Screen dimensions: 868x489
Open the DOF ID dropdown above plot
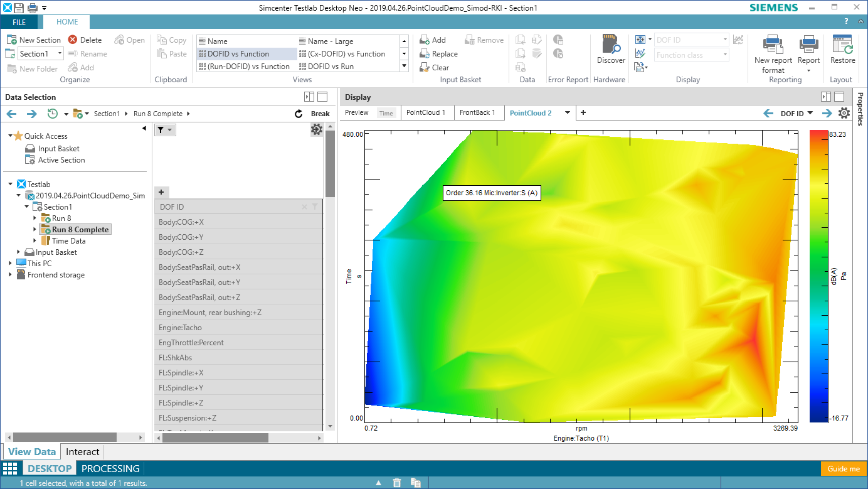coord(796,114)
